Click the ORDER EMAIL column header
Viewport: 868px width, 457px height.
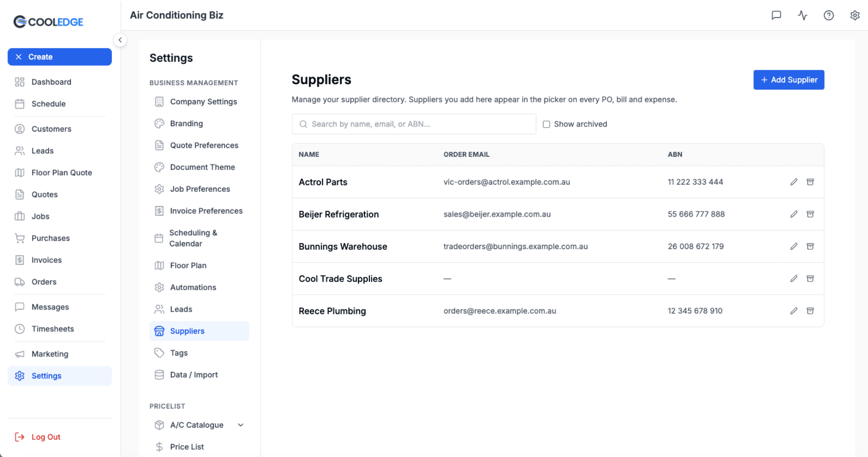click(466, 154)
